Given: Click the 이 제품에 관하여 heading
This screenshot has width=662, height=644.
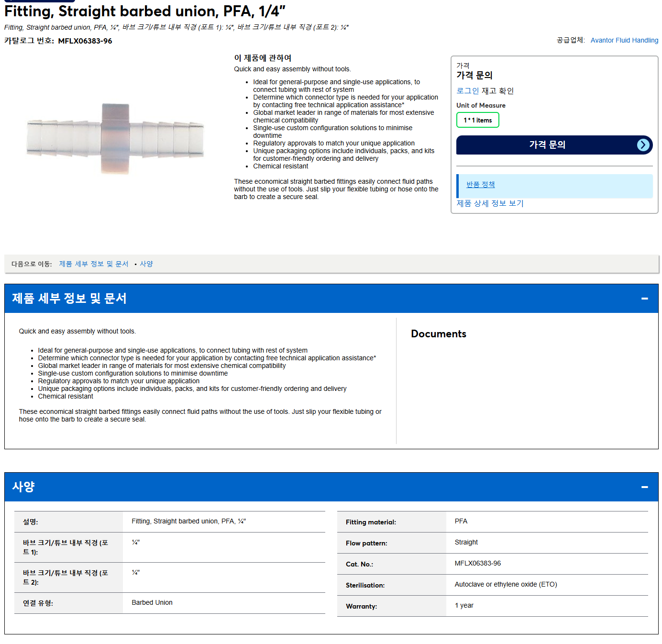Looking at the screenshot, I should click(x=263, y=58).
